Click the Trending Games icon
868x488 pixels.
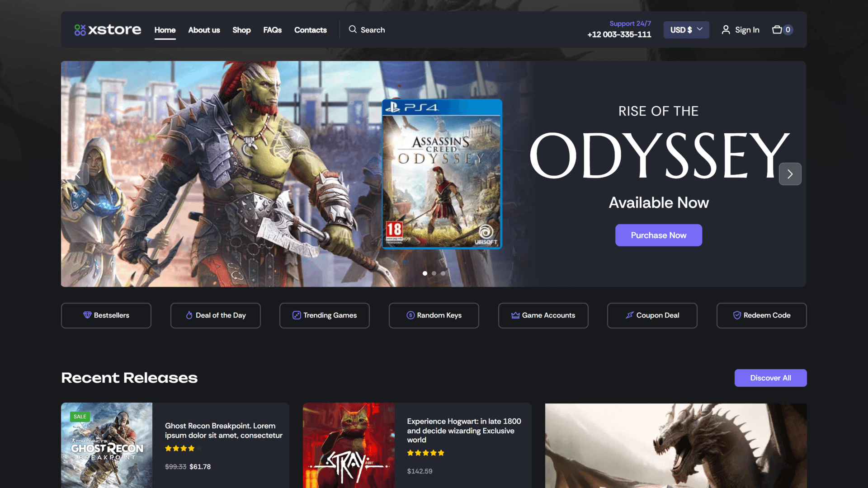(x=297, y=315)
